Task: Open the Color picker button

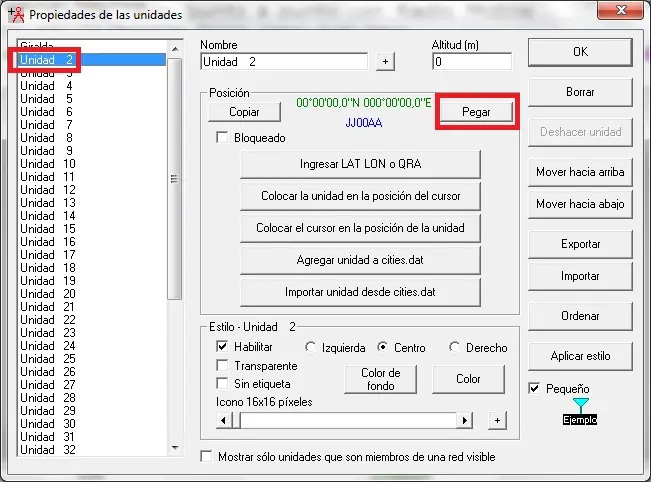Action: tap(468, 379)
